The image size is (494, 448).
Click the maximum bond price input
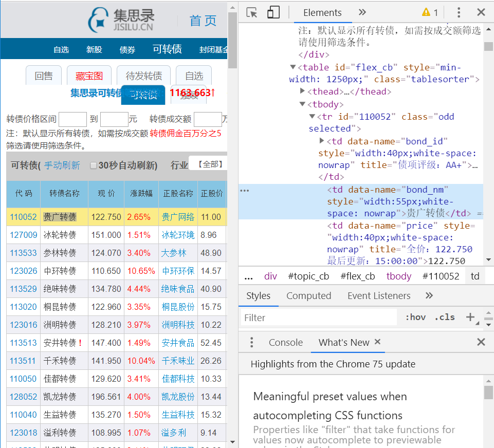click(114, 119)
